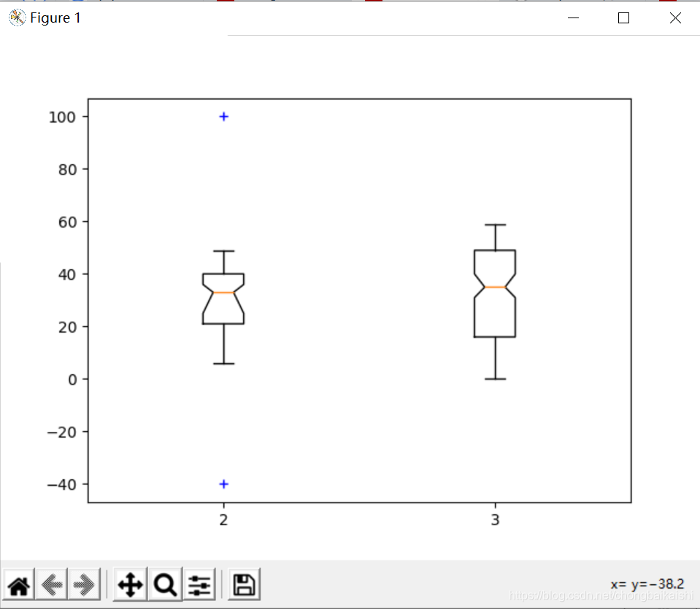The image size is (700, 609).
Task: Close the Figure 1 window
Action: click(x=675, y=18)
